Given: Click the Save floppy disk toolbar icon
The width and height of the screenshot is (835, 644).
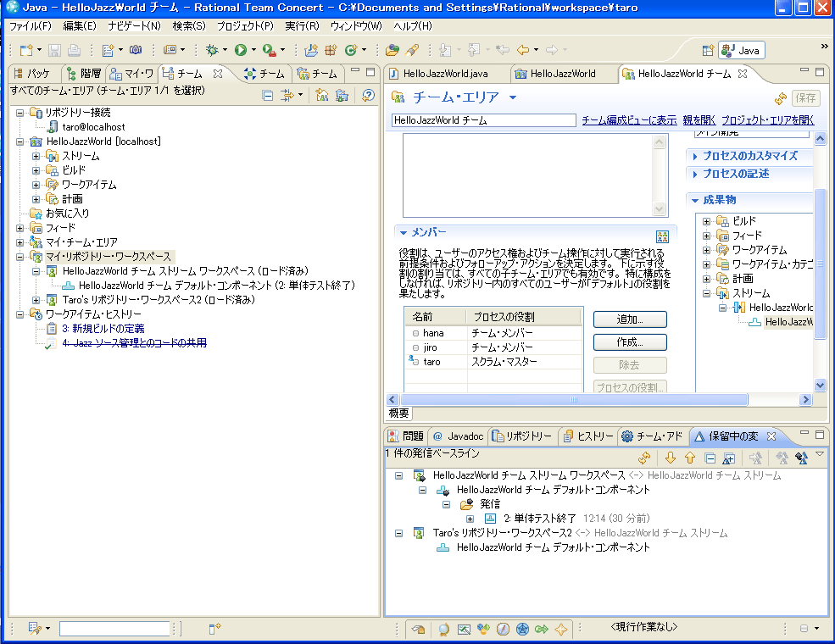Looking at the screenshot, I should pyautogui.click(x=54, y=50).
